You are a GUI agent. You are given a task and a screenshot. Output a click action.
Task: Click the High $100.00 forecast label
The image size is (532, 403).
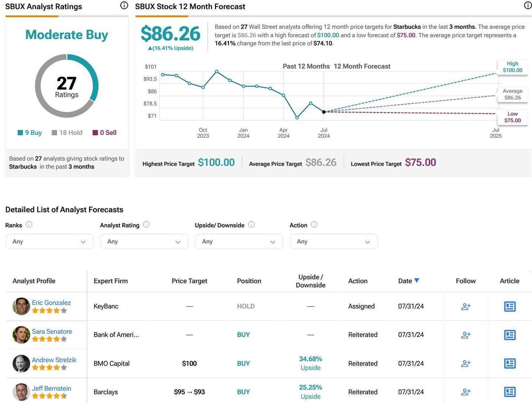click(513, 67)
